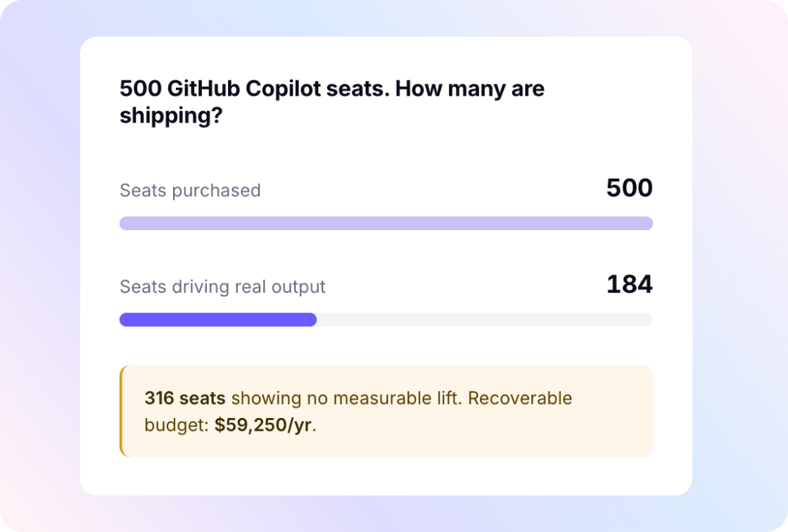This screenshot has height=532, width=788.
Task: Click the lavender Seats purchased progress bar
Action: (x=386, y=223)
